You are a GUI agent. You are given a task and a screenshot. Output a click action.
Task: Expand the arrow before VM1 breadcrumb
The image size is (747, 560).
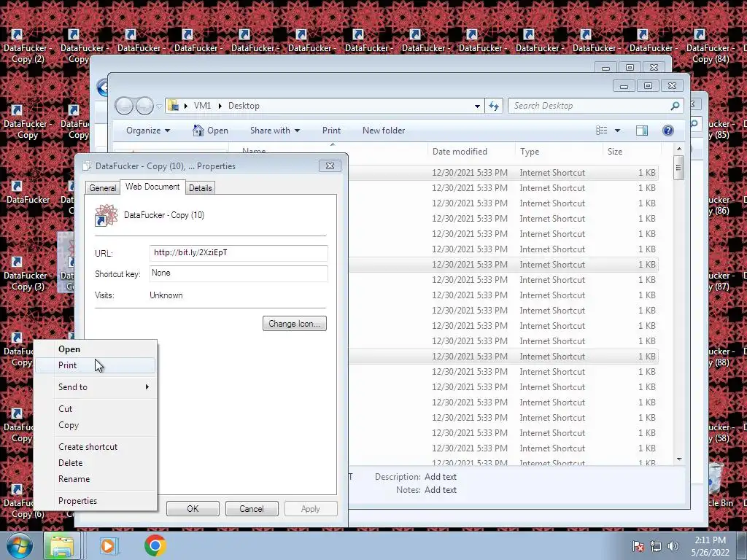(x=186, y=106)
